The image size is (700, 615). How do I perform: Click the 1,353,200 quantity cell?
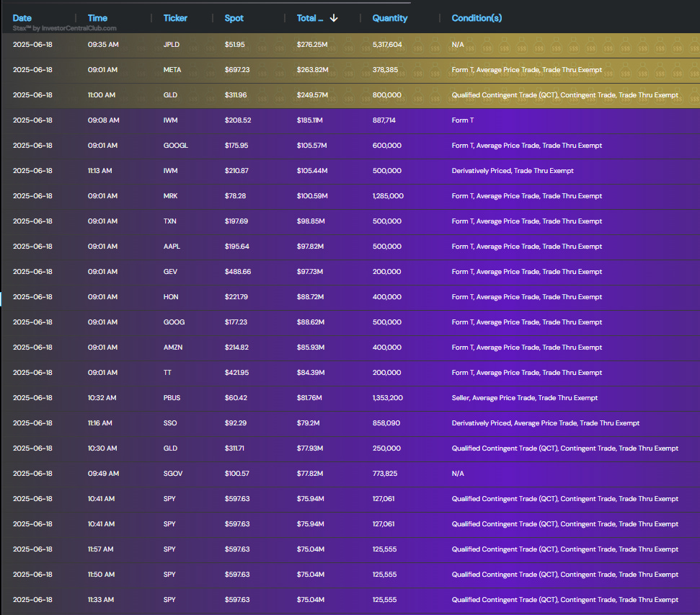pos(388,398)
